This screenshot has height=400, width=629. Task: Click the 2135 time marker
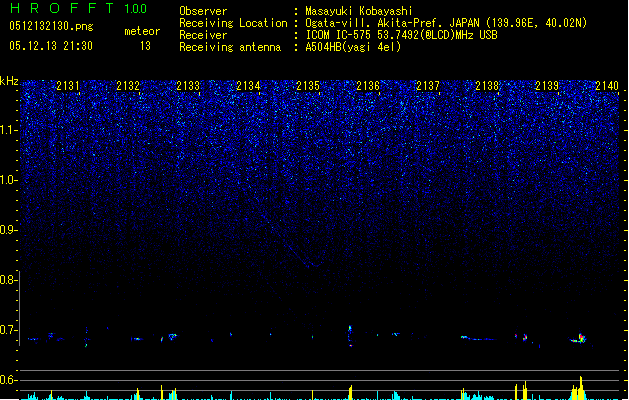[308, 86]
